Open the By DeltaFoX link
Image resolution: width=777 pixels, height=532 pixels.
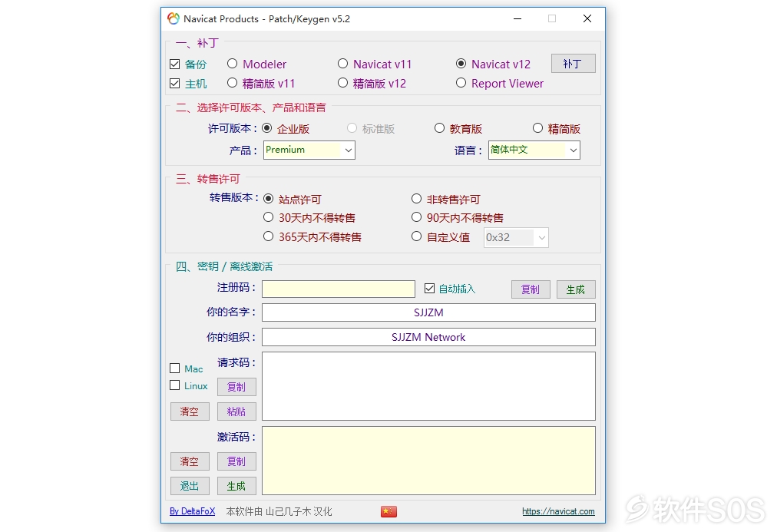point(192,511)
